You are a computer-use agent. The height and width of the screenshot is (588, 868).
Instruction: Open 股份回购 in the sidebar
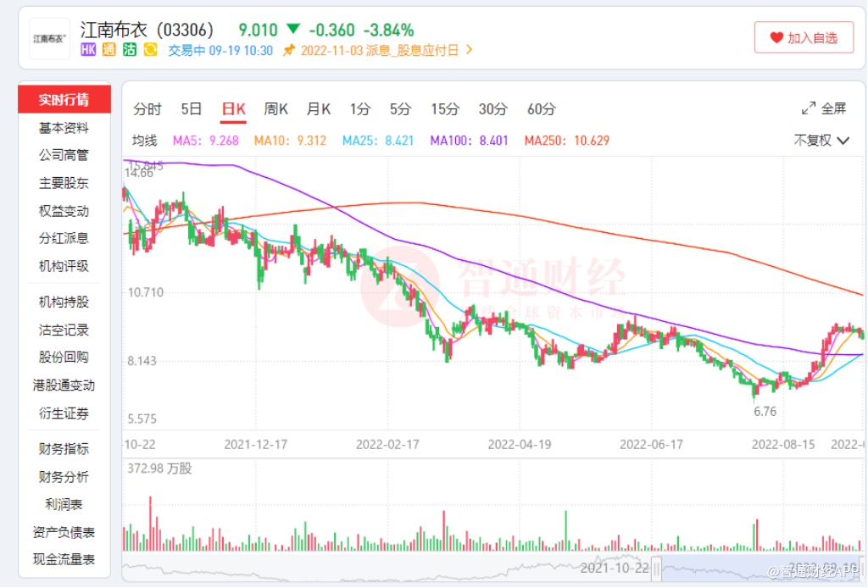64,358
